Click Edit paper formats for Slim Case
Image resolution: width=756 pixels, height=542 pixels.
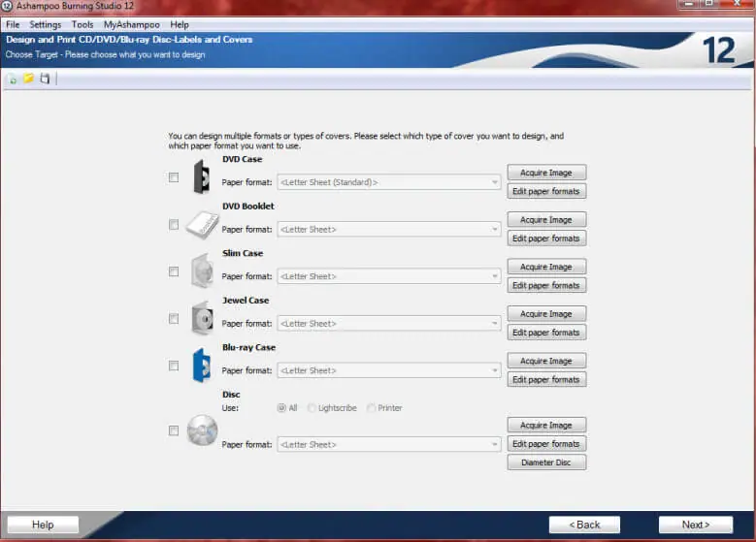[546, 285]
